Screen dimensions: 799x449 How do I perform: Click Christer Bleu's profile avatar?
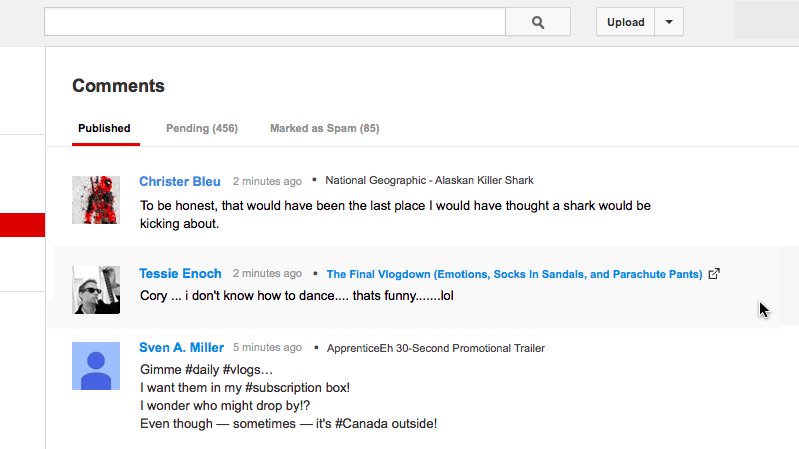coord(96,200)
